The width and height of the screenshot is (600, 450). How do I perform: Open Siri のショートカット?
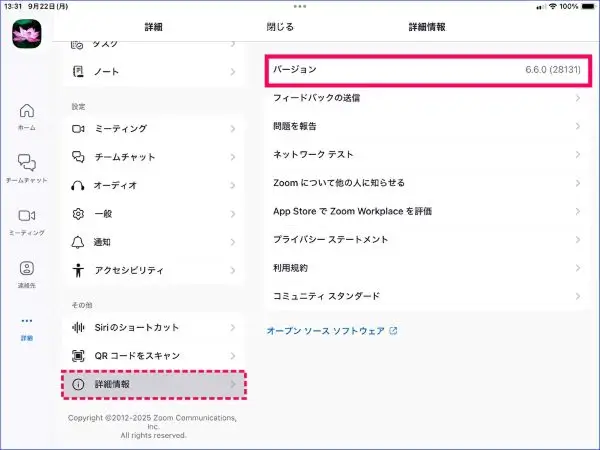coord(153,327)
